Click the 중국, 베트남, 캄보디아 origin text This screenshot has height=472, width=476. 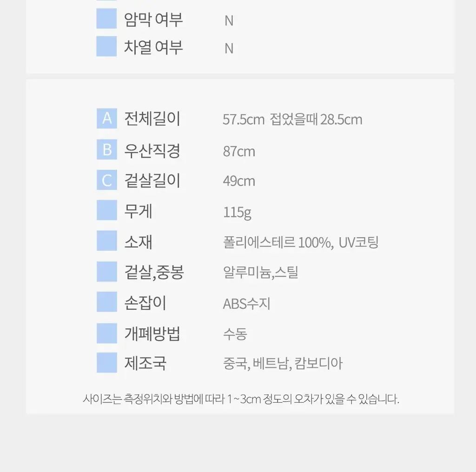coord(283,363)
